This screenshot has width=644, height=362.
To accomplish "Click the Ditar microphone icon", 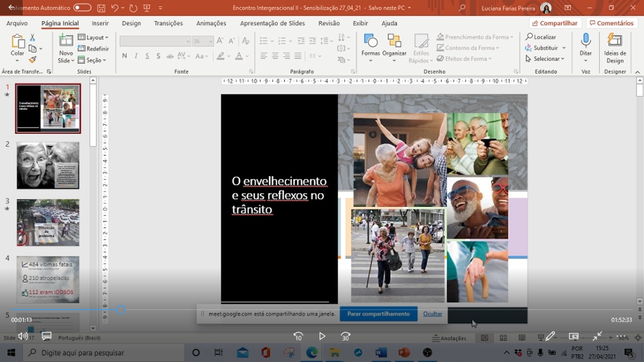I will pos(586,41).
